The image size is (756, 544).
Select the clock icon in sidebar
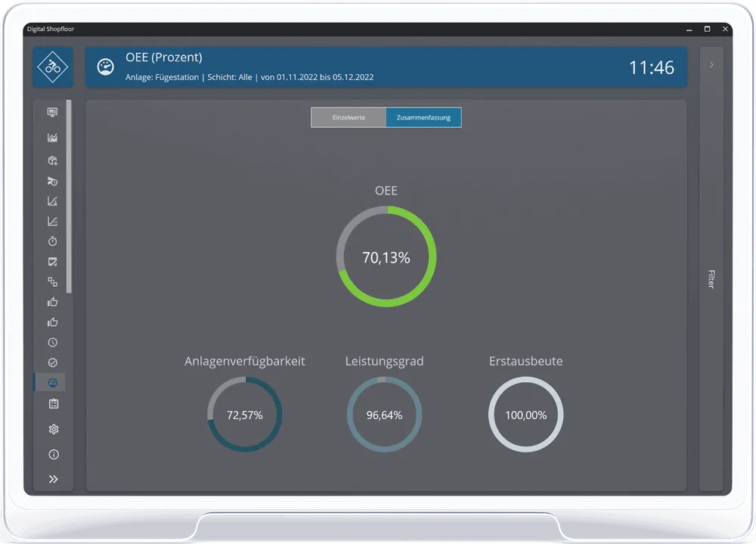point(53,342)
